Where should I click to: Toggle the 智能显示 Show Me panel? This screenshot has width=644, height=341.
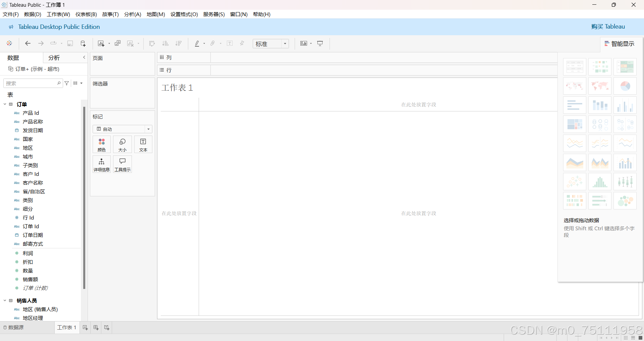(x=619, y=44)
